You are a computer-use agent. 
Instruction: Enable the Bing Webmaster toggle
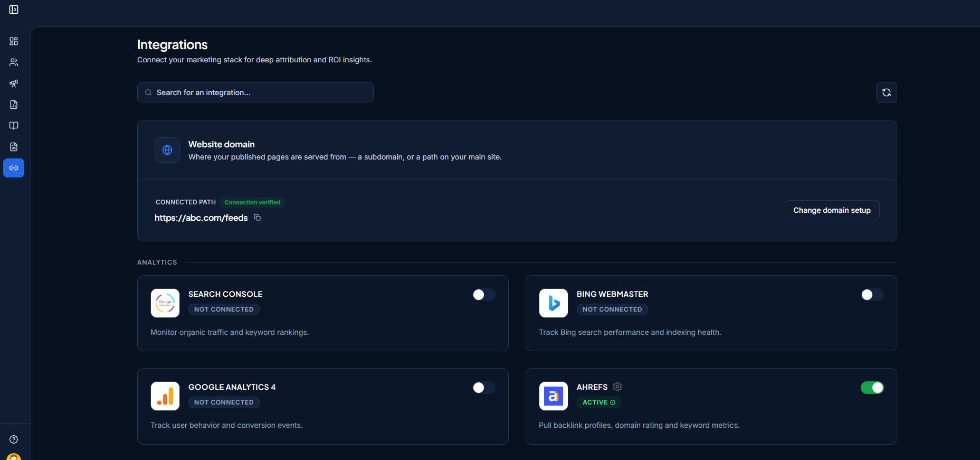(x=872, y=295)
